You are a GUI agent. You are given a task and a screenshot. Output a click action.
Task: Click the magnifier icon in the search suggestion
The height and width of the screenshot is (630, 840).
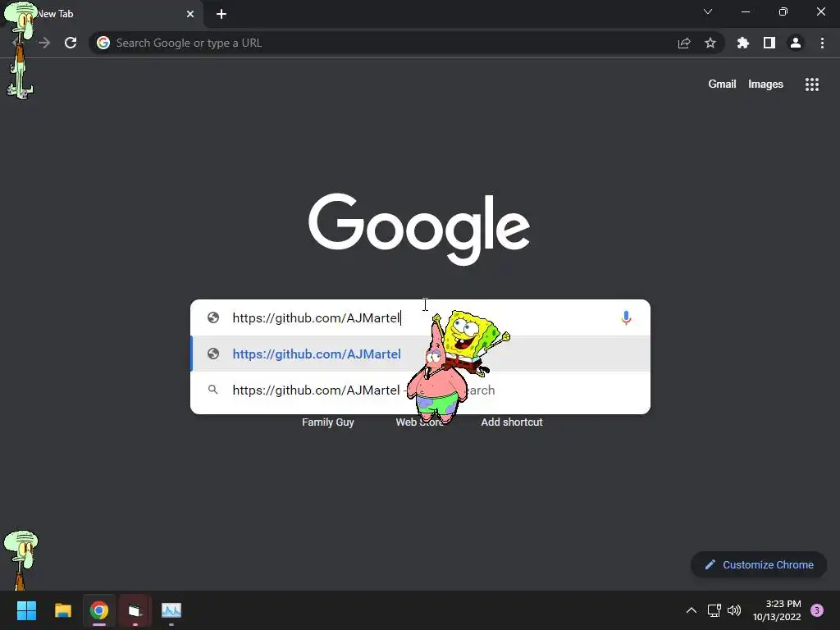coord(213,390)
